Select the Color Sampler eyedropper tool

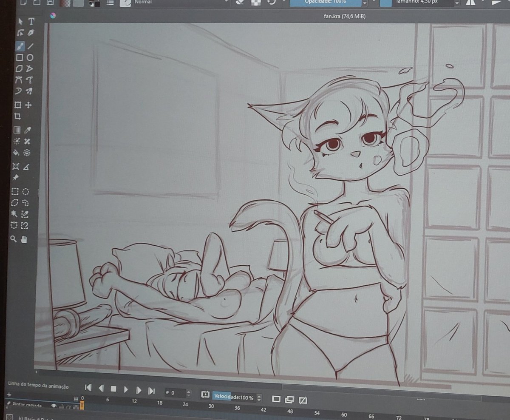(28, 130)
